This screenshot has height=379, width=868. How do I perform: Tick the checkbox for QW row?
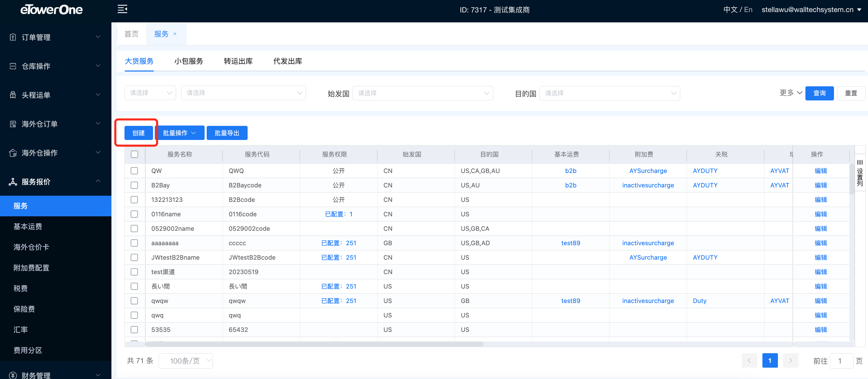point(134,171)
